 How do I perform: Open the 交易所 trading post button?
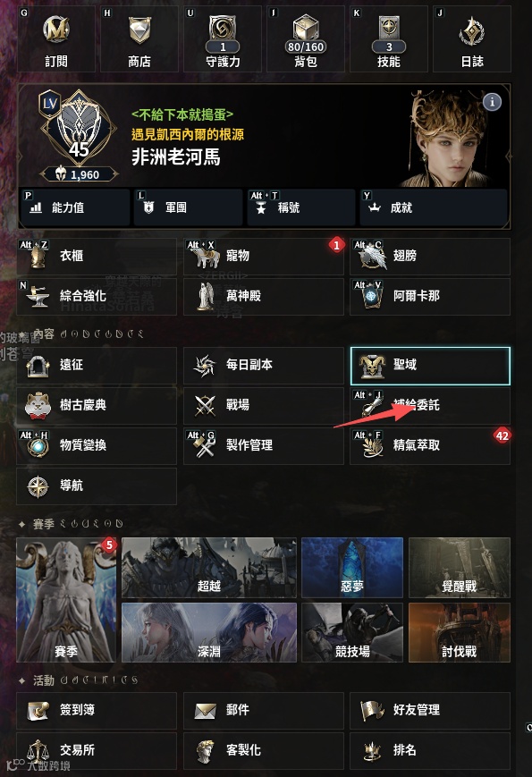pyautogui.click(x=97, y=751)
